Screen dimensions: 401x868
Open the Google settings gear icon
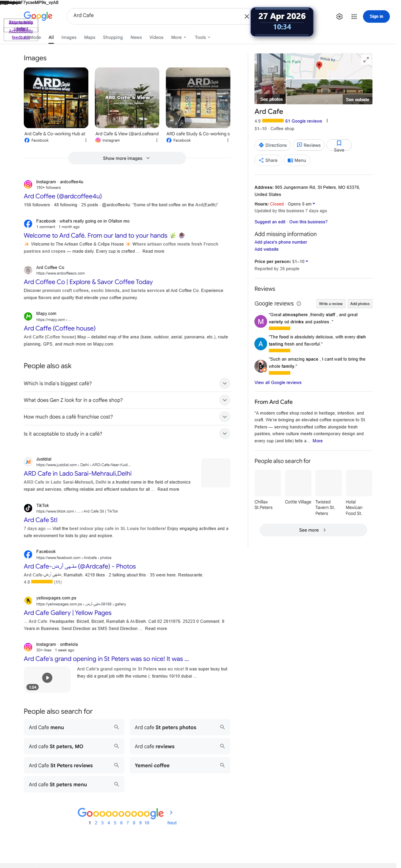coord(339,16)
